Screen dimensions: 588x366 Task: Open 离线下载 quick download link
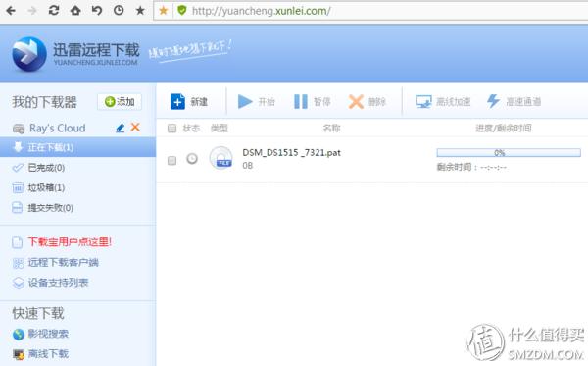click(x=48, y=353)
